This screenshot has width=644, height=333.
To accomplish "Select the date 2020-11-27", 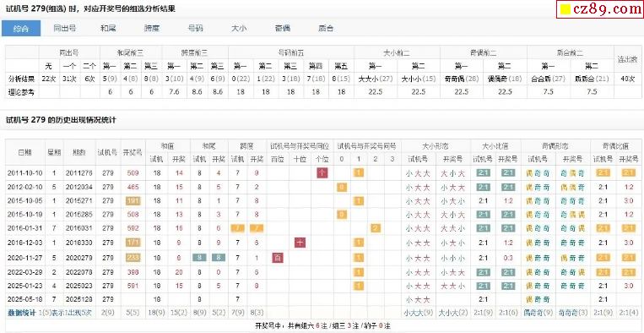I will click(24, 258).
